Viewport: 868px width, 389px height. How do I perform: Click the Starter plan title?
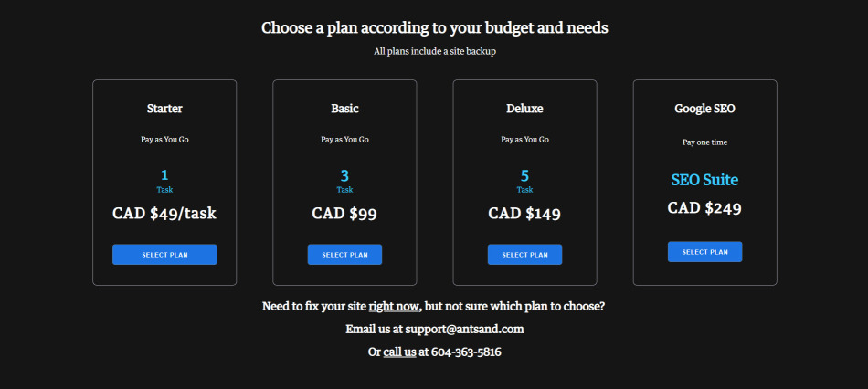click(164, 109)
